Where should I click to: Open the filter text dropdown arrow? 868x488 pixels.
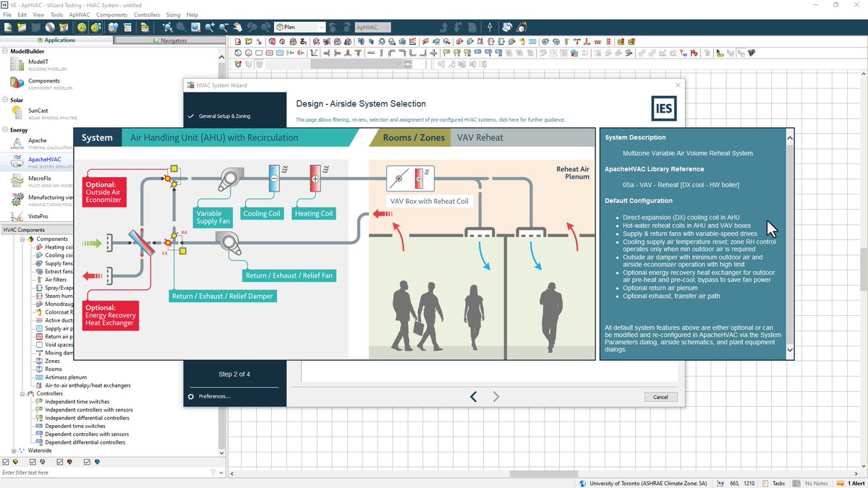pyautogui.click(x=221, y=472)
